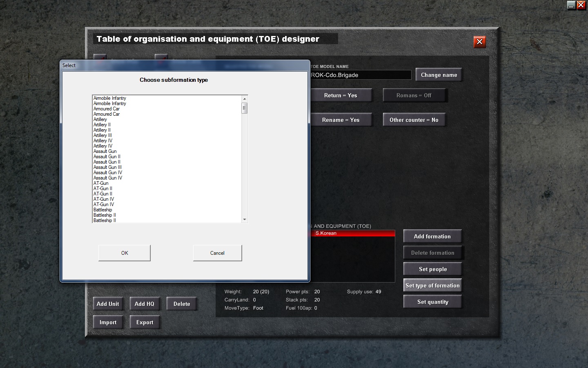
Task: Click the Set quantity button
Action: click(432, 302)
